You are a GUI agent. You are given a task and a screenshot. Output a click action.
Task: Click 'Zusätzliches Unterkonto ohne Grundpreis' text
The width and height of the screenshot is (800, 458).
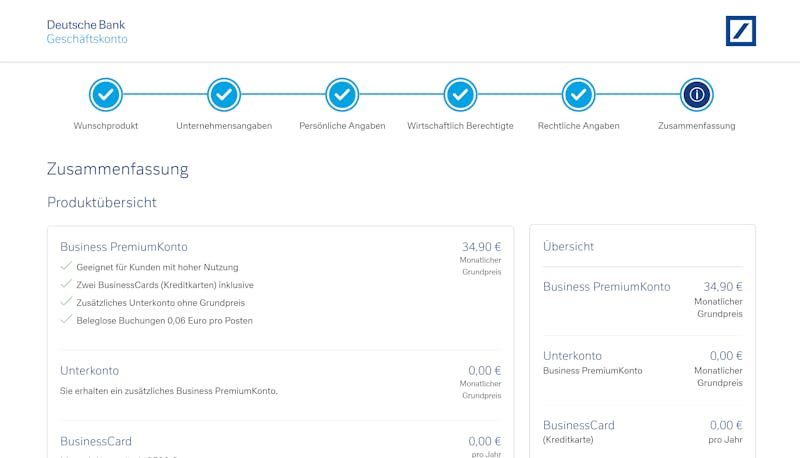click(161, 303)
